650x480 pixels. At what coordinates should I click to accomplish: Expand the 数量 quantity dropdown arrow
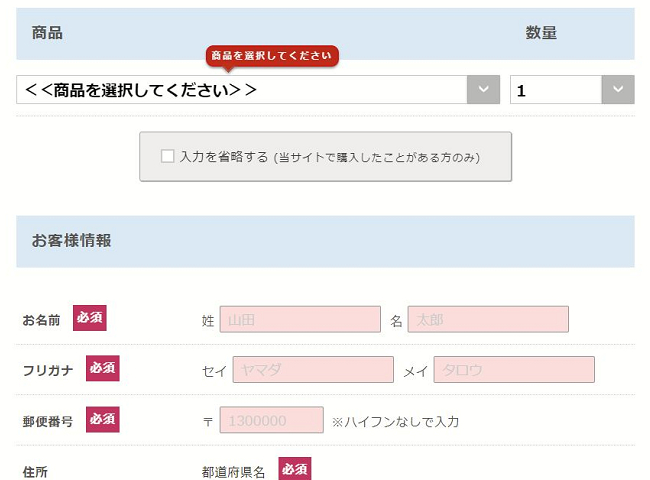tap(617, 90)
